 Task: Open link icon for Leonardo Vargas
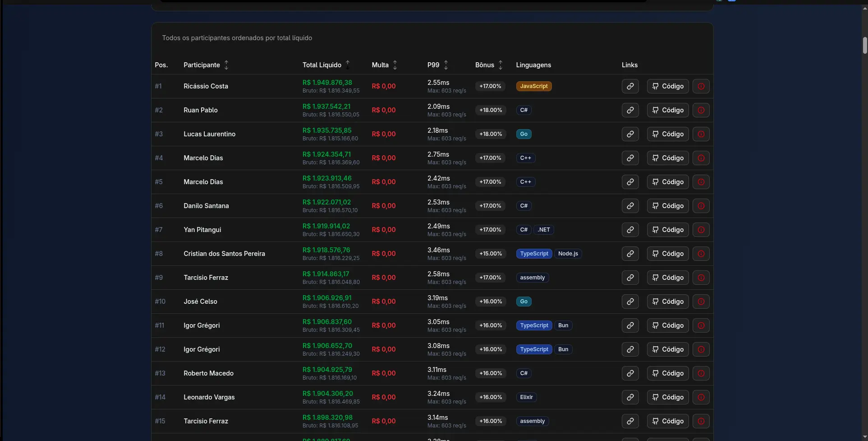pos(630,397)
